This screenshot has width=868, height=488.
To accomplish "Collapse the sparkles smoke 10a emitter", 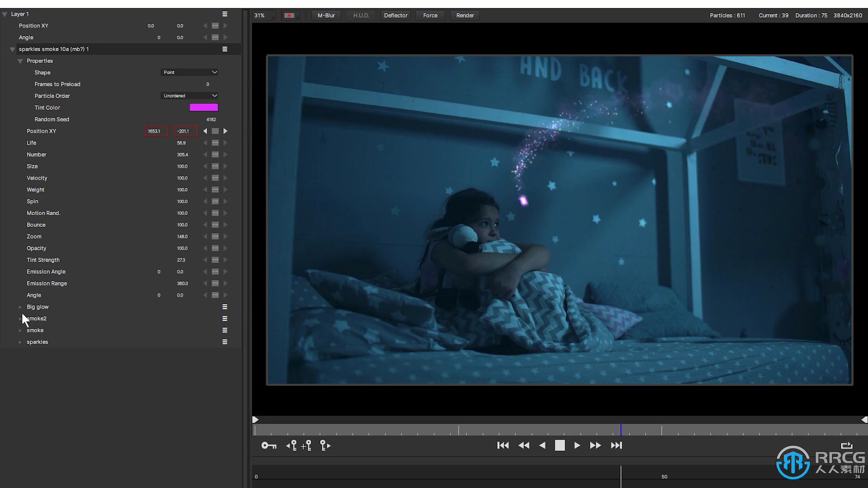I will (x=12, y=49).
